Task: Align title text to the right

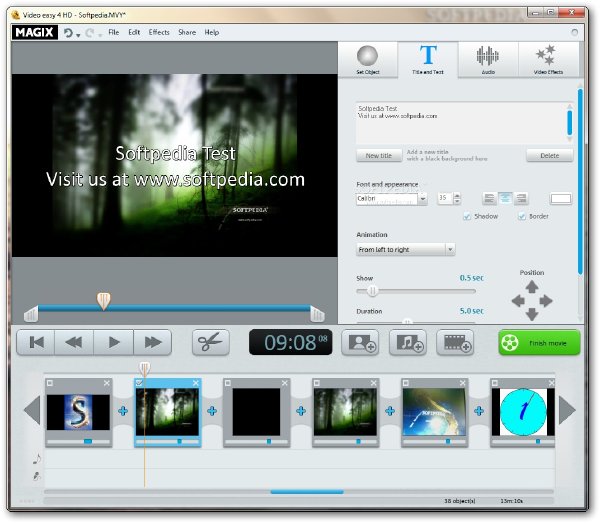Action: point(521,198)
